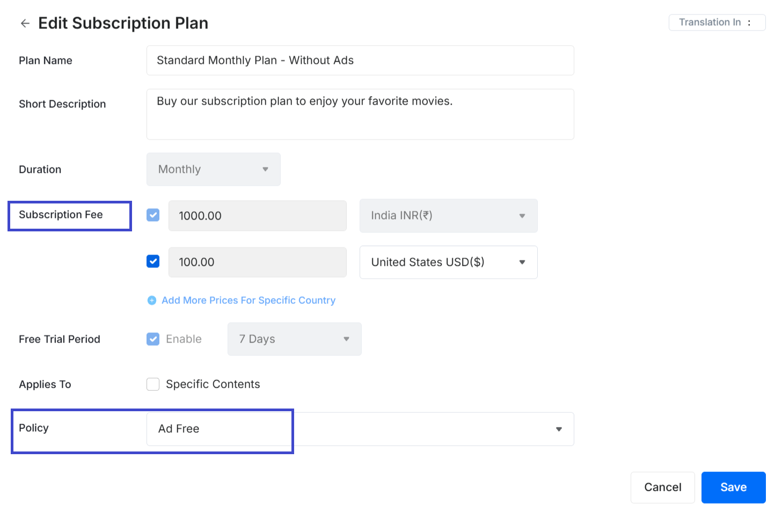Focus the Plan Name text field
The height and width of the screenshot is (532, 782).
[x=360, y=61]
